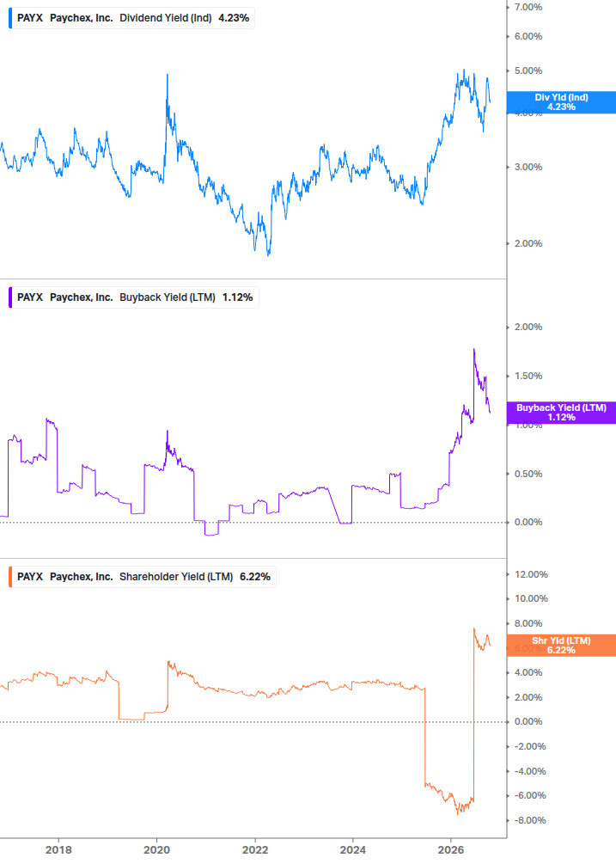Click the Buyback Yield (LTM) legend label

pyautogui.click(x=168, y=297)
